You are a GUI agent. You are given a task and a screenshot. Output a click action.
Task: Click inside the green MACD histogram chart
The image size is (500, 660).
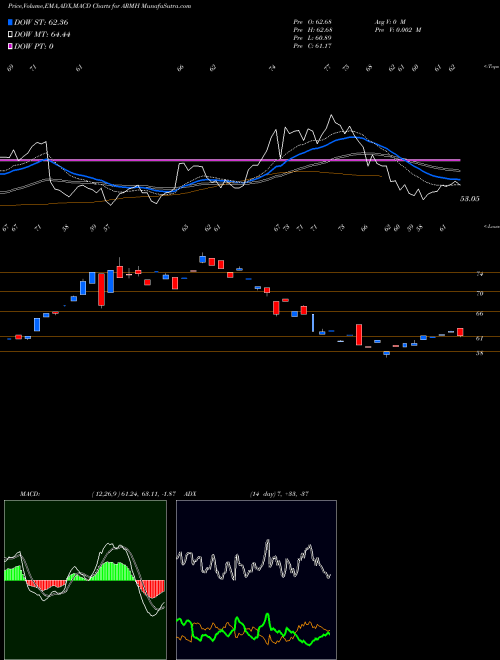point(85,580)
